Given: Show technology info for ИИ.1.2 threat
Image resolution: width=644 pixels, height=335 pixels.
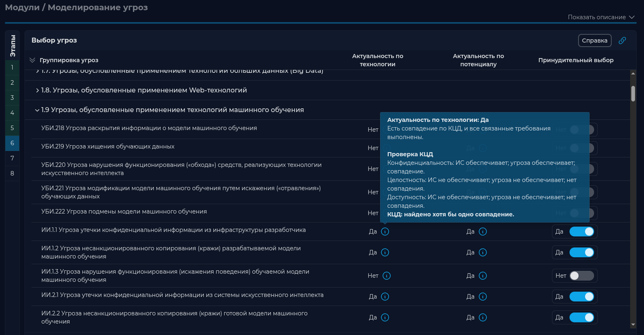Looking at the screenshot, I should coord(385,252).
